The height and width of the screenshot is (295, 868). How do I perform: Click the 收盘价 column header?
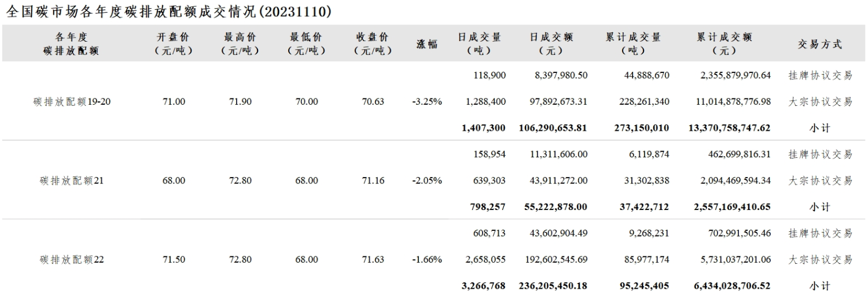tap(373, 44)
